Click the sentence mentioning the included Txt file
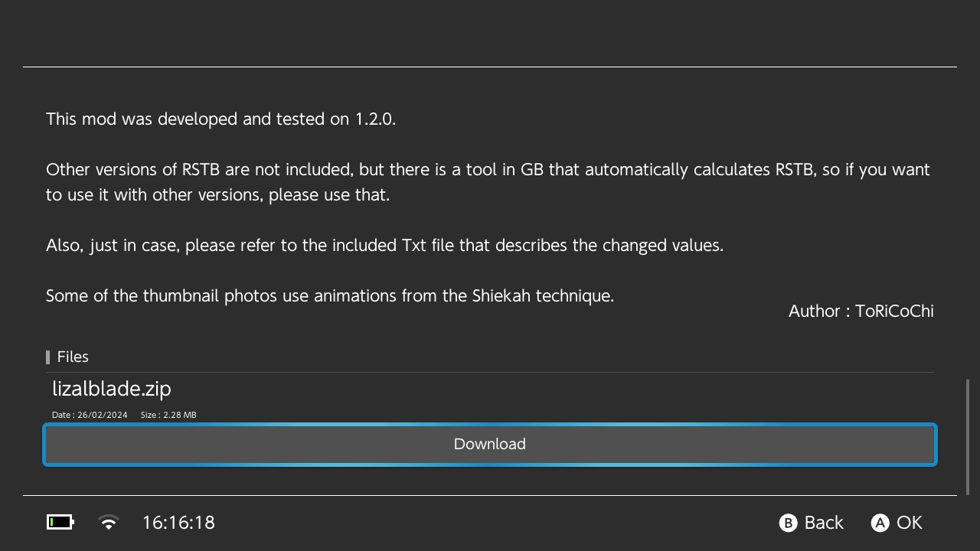This screenshot has width=980, height=551. click(384, 245)
